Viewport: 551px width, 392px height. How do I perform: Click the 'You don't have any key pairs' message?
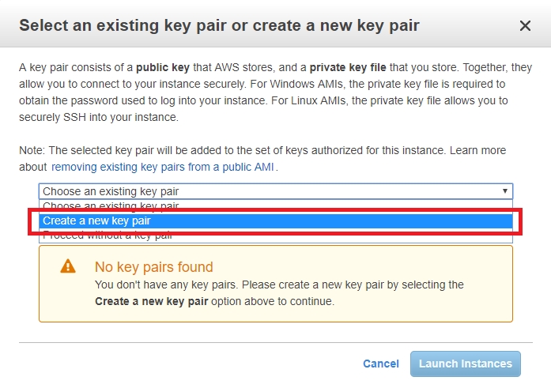[279, 293]
